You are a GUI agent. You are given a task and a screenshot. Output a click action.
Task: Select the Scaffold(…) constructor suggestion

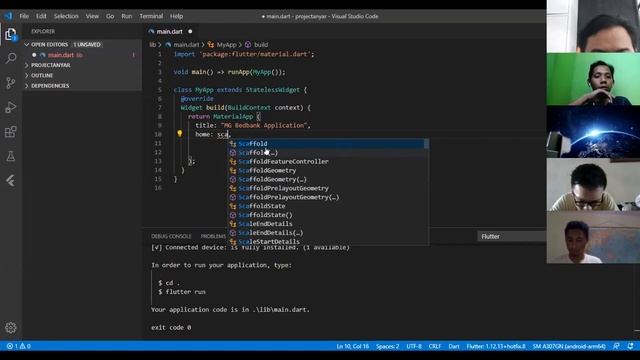[x=326, y=153]
